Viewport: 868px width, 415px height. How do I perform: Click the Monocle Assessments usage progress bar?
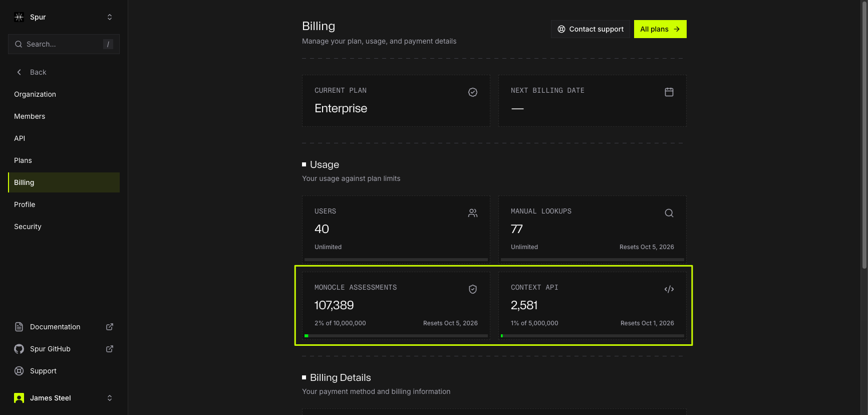396,336
